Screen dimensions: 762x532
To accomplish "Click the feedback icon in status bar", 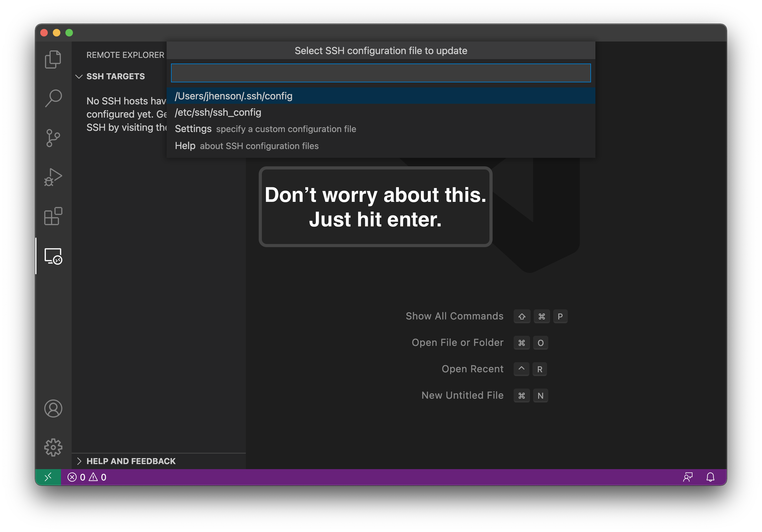I will tap(688, 477).
